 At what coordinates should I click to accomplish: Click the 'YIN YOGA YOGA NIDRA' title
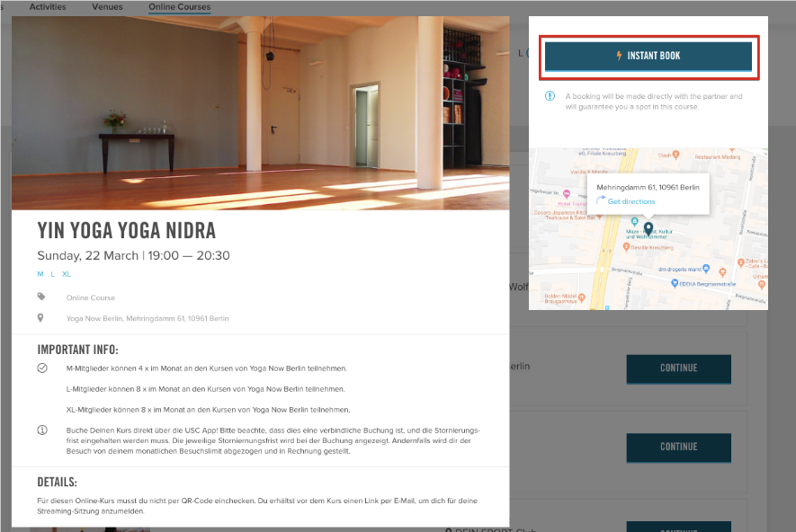pyautogui.click(x=127, y=231)
